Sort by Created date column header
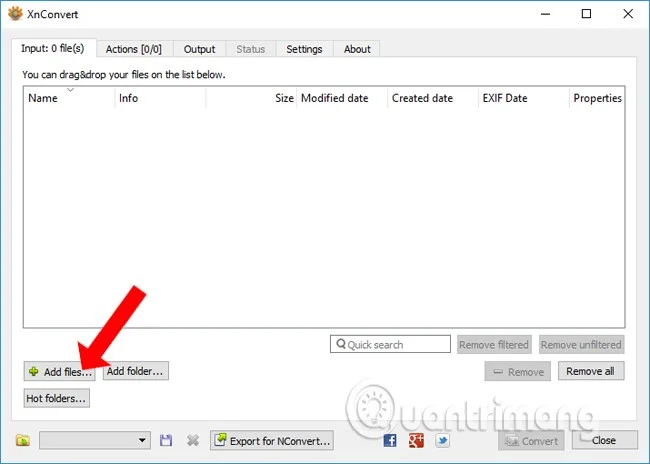Image resolution: width=650 pixels, height=464 pixels. point(433,98)
